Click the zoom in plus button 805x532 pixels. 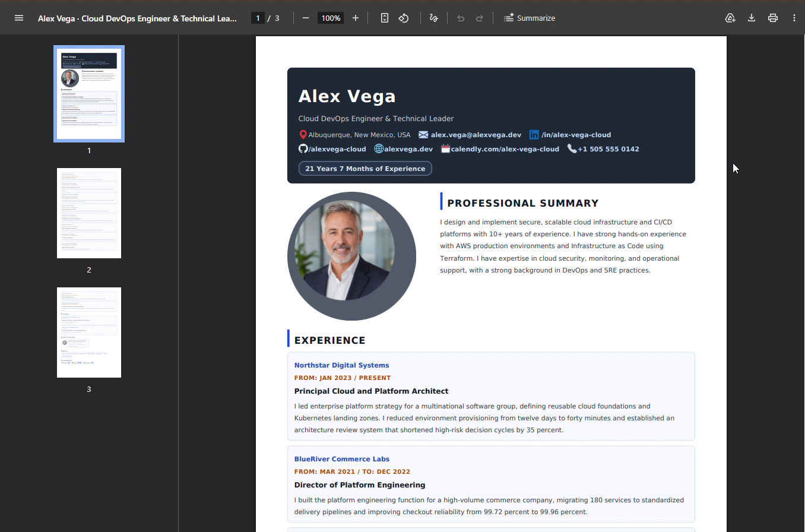pyautogui.click(x=356, y=18)
